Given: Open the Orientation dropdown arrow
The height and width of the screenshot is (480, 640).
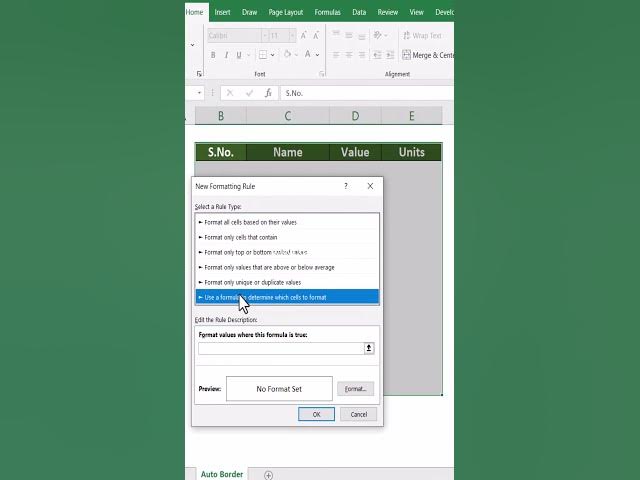Looking at the screenshot, I should pyautogui.click(x=386, y=36).
